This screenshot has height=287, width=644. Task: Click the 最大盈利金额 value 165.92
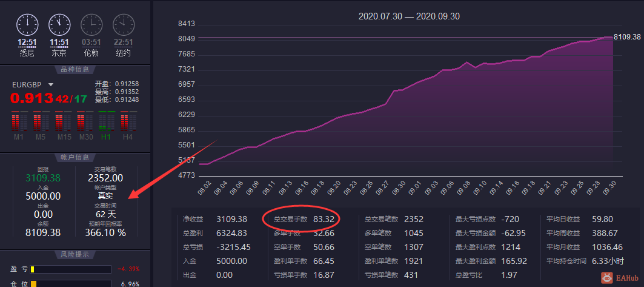pos(514,261)
